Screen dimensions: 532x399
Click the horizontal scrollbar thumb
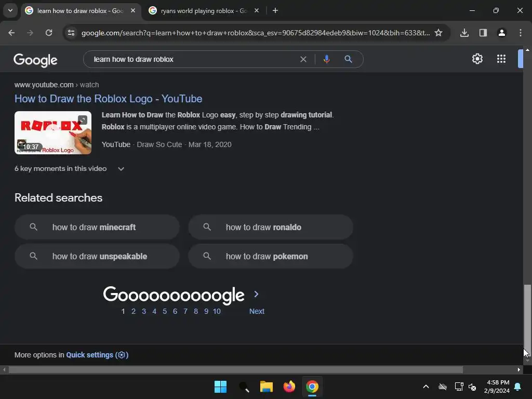tap(236, 369)
